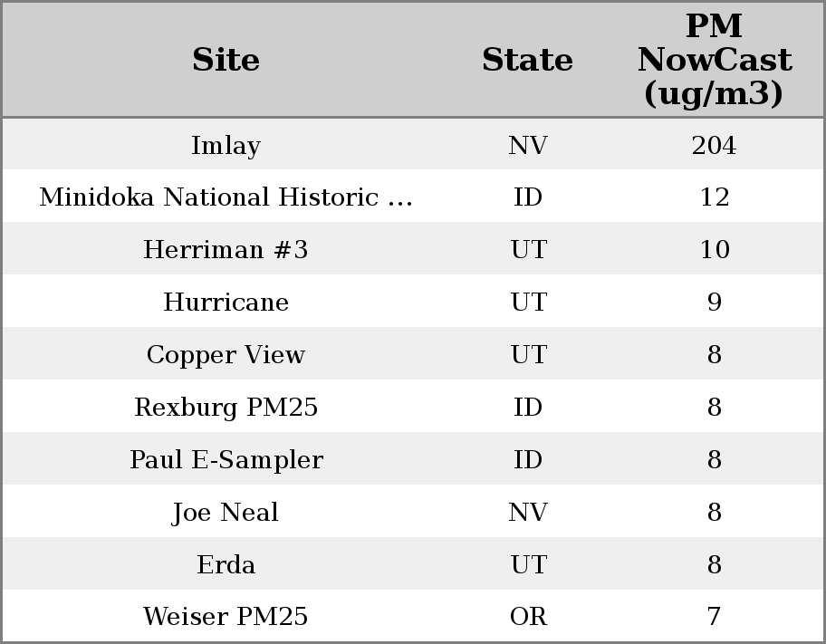Image resolution: width=826 pixels, height=644 pixels.
Task: Click the PM value 10
Action: (714, 250)
